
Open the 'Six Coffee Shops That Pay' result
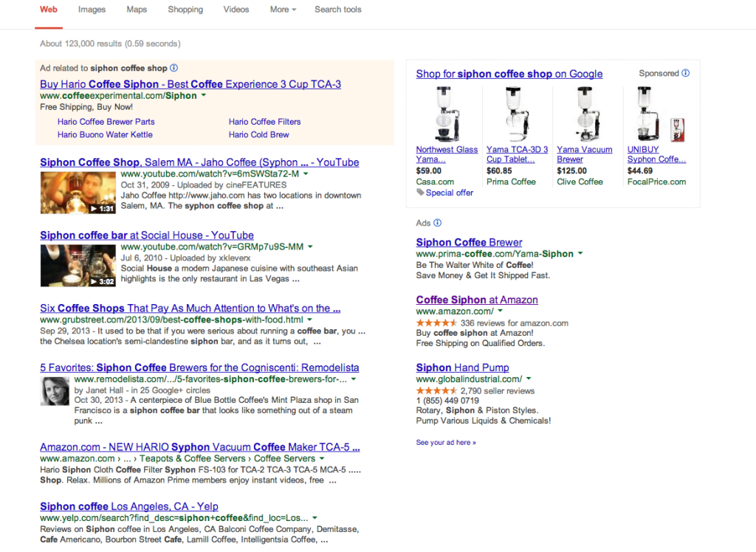(190, 308)
